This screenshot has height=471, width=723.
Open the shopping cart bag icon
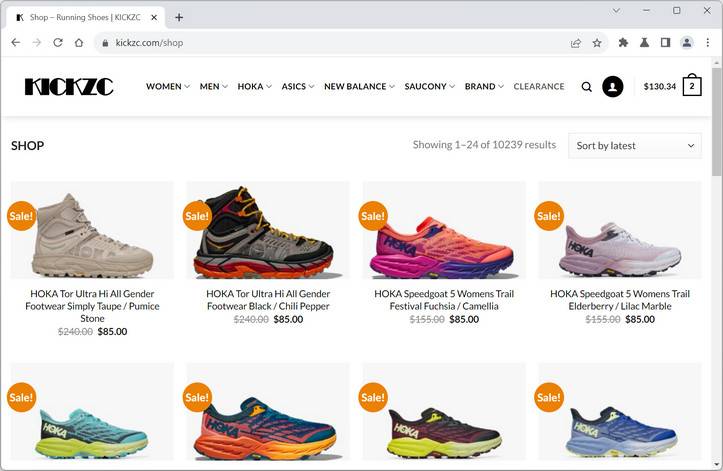(691, 86)
